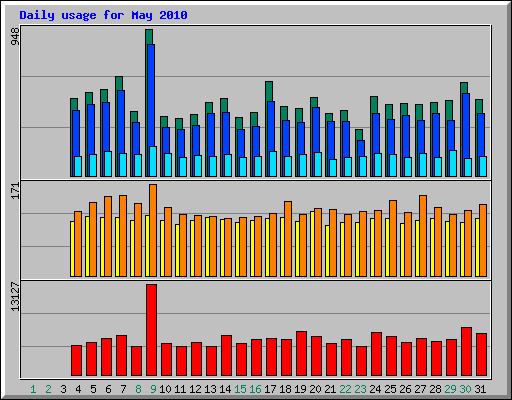Click day 17 on the x-axis
This screenshot has width=512, height=400.
tap(270, 389)
